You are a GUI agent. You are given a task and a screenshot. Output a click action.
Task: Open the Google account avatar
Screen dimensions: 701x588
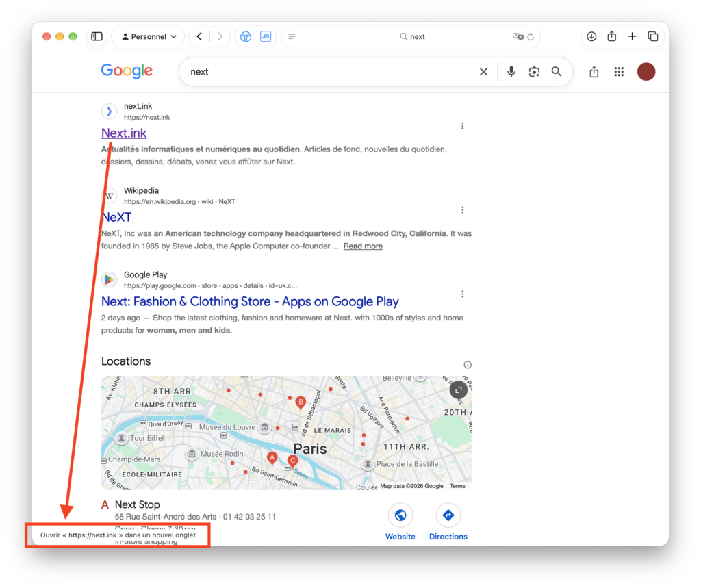(646, 72)
